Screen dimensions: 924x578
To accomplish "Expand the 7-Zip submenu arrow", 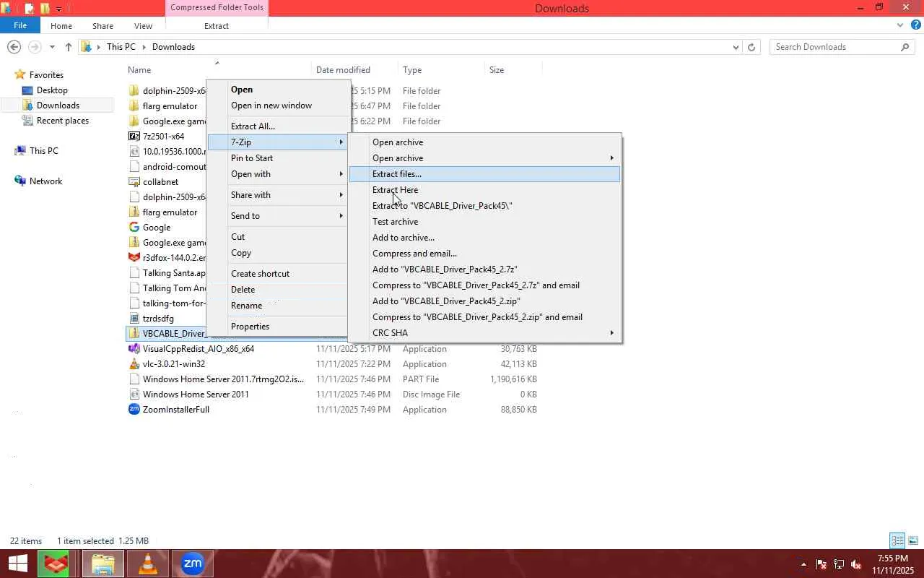I will click(341, 142).
